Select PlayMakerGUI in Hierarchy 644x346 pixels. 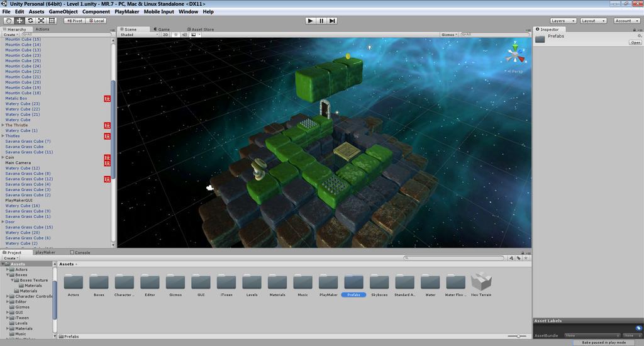click(x=18, y=200)
